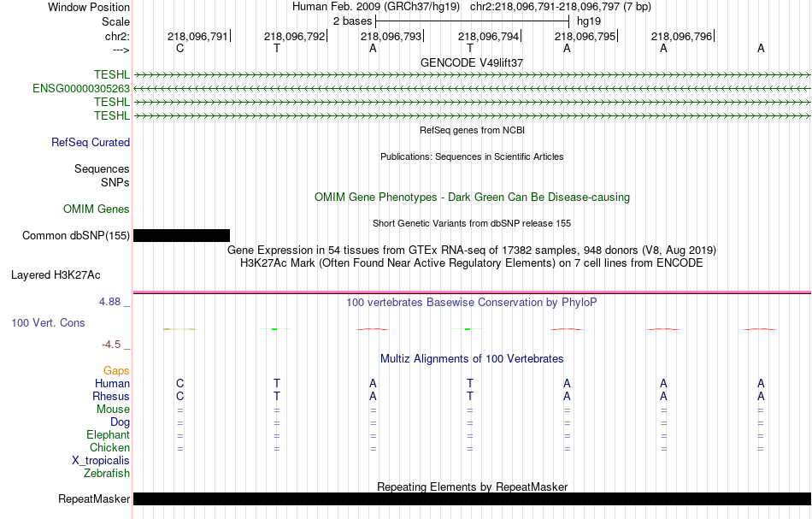Click the 218,096,793 position marker
Screen dimensions: 812x519
click(x=391, y=36)
